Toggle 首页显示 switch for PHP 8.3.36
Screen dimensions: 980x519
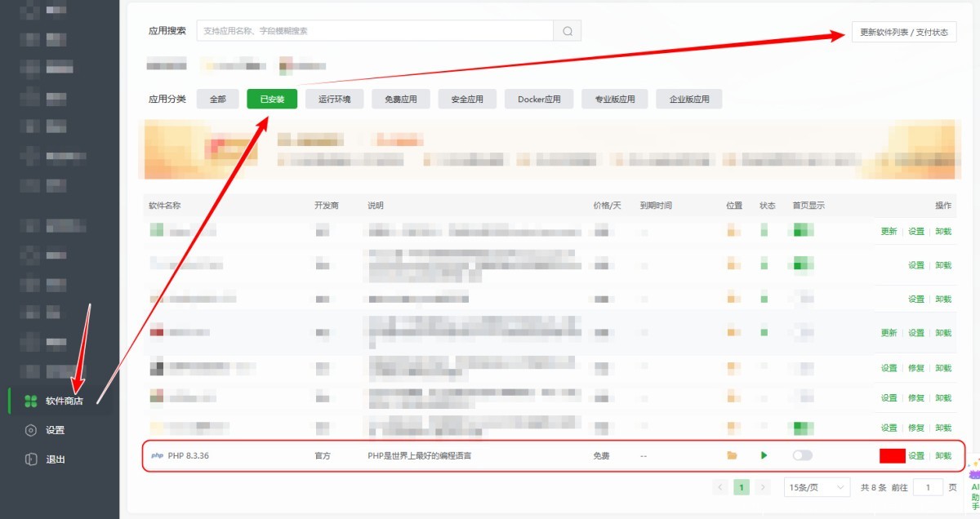click(x=803, y=455)
